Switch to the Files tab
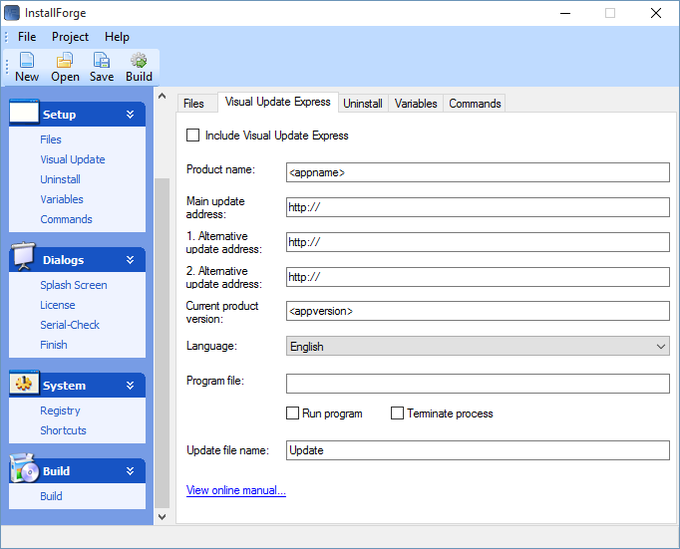The height and width of the screenshot is (549, 680). pyautogui.click(x=193, y=104)
